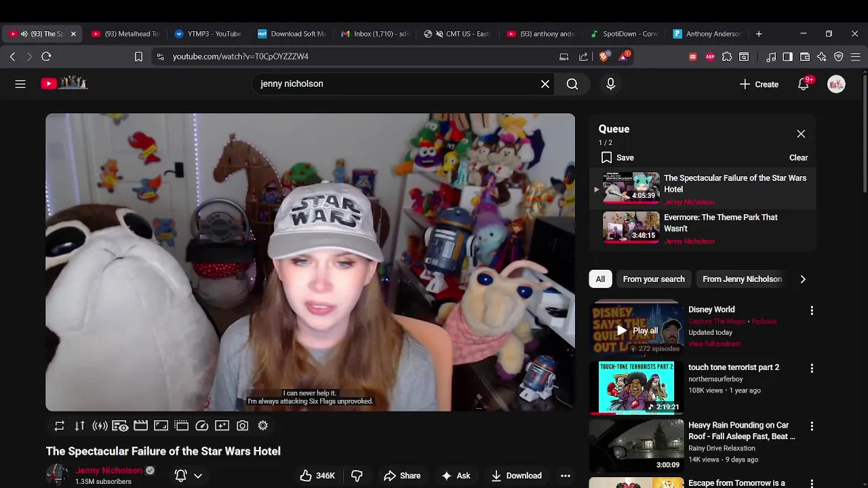Open the playback speed gauge icon
This screenshot has width=868, height=488.
[x=201, y=426]
